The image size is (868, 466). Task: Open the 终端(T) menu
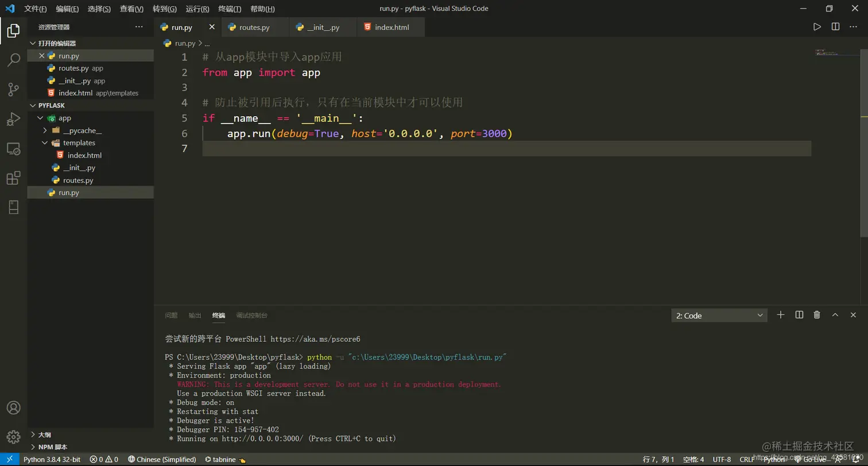(230, 9)
